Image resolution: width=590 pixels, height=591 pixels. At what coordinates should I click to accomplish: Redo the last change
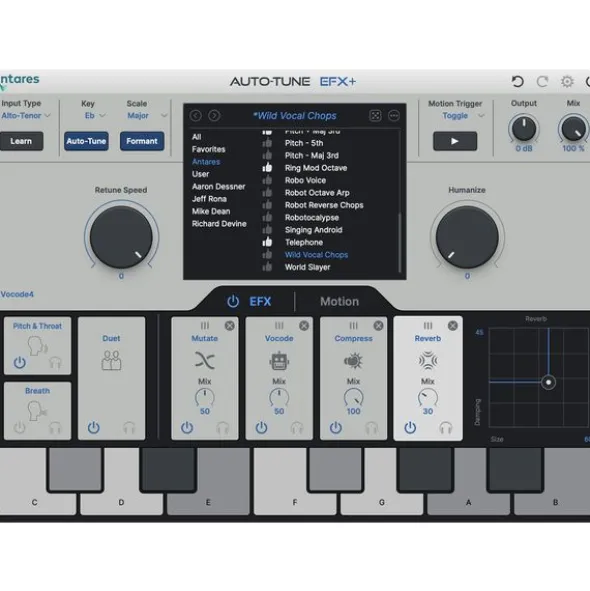coord(542,81)
